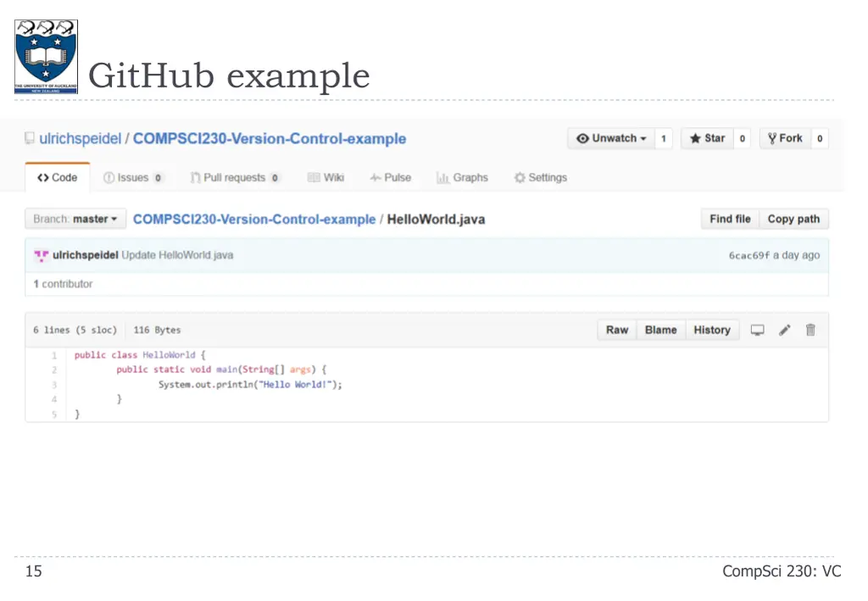Open the Unwatch dropdown
Image resolution: width=868 pixels, height=601 pixels.
pyautogui.click(x=611, y=138)
